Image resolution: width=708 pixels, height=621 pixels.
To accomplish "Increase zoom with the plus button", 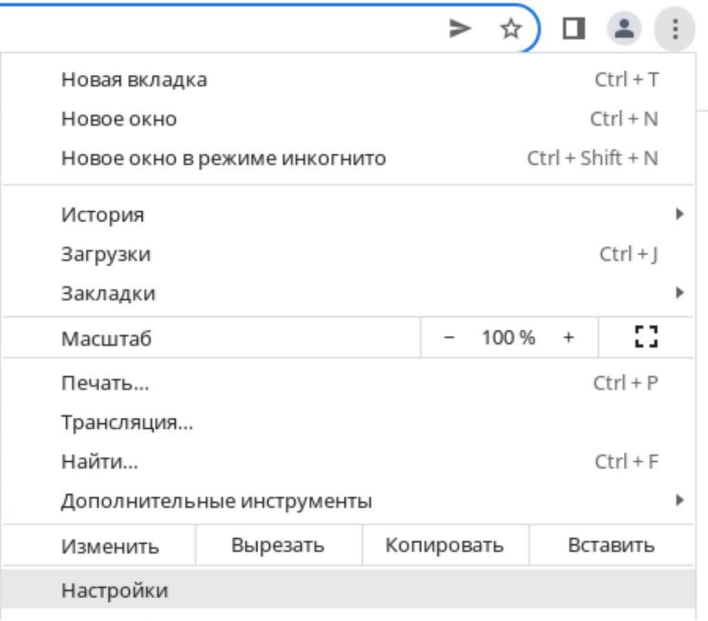I will [x=568, y=337].
